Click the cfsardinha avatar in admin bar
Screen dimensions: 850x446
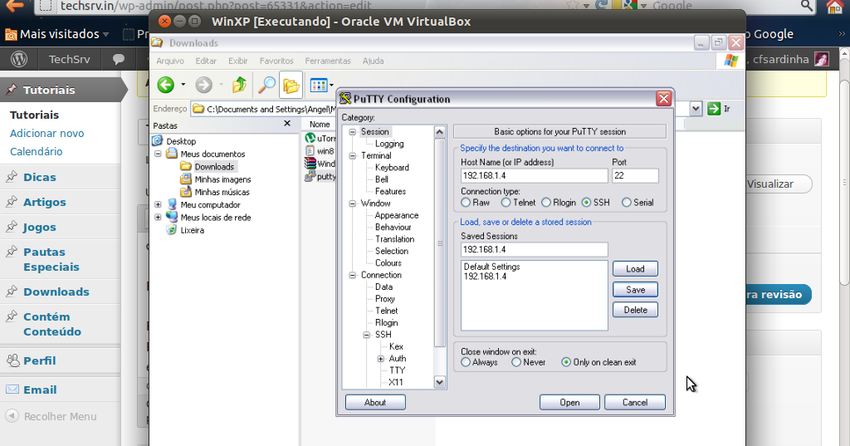coord(821,59)
